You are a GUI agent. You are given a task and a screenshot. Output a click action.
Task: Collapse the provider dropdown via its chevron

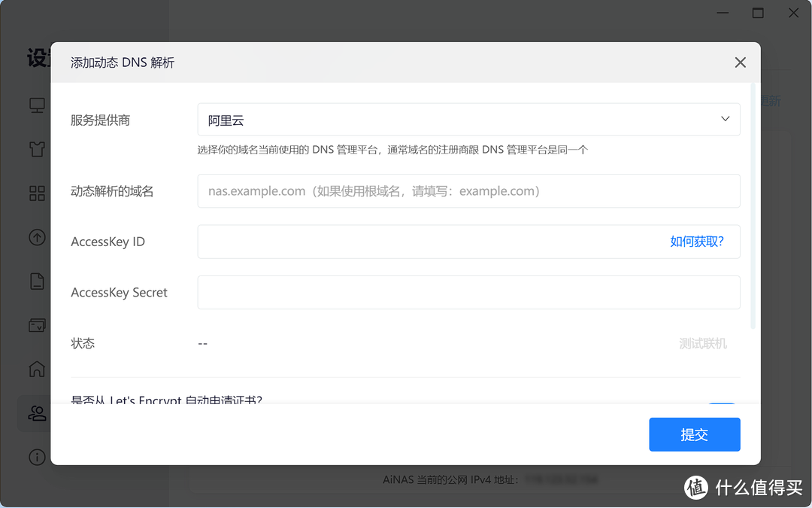(x=725, y=119)
